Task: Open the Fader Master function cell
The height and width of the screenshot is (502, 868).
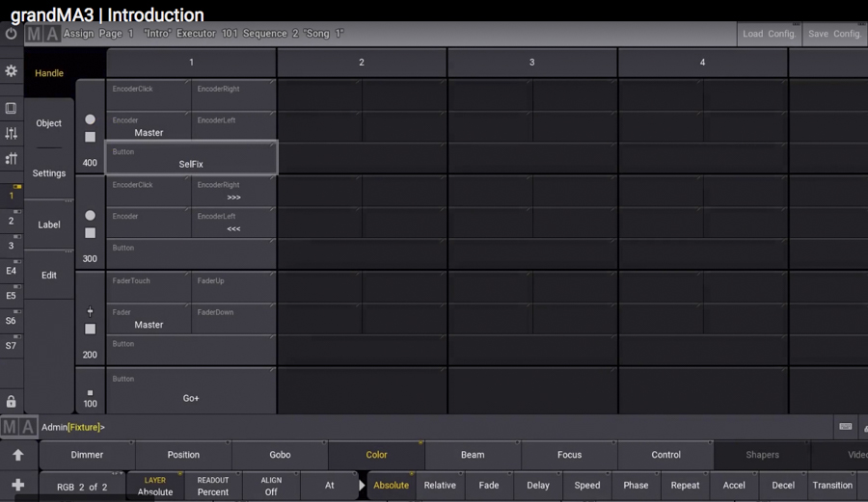Action: [149, 319]
